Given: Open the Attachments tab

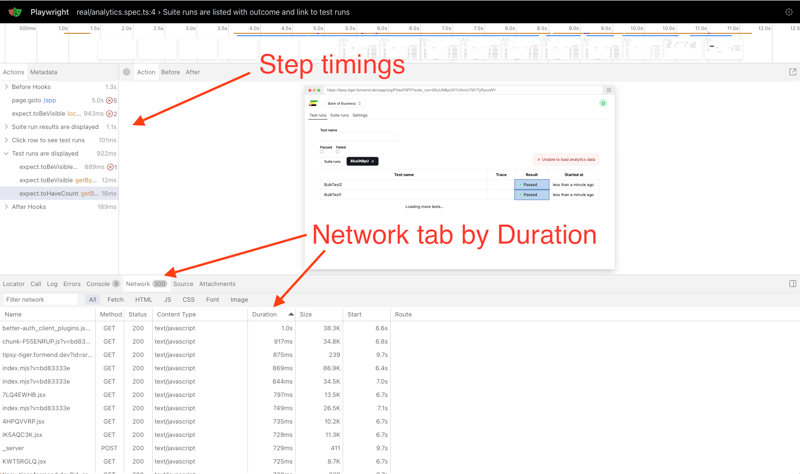Looking at the screenshot, I should [217, 284].
